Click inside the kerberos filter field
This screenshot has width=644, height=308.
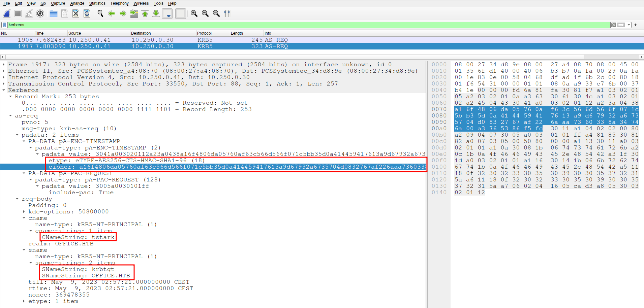(309, 25)
